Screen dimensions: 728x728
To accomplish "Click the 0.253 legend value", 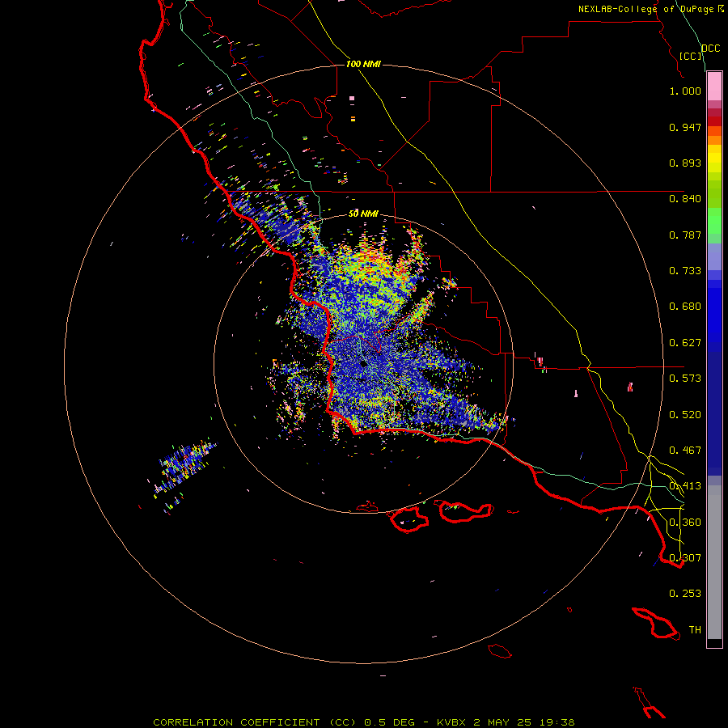I will point(685,594).
